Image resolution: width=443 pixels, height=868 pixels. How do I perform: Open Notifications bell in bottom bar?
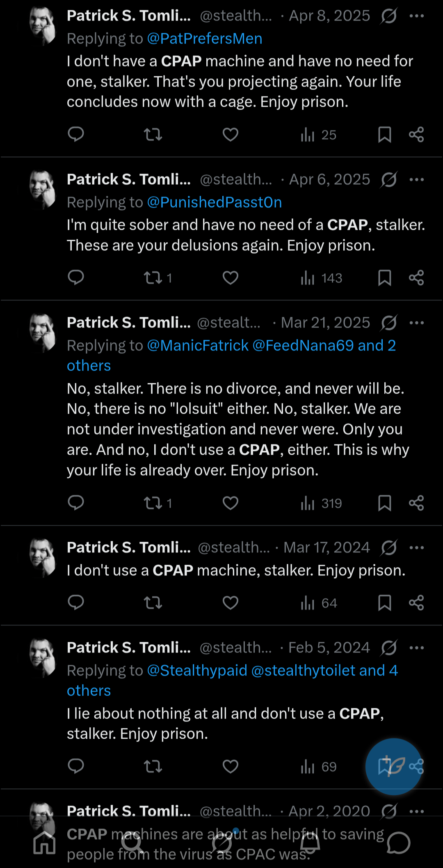(310, 843)
